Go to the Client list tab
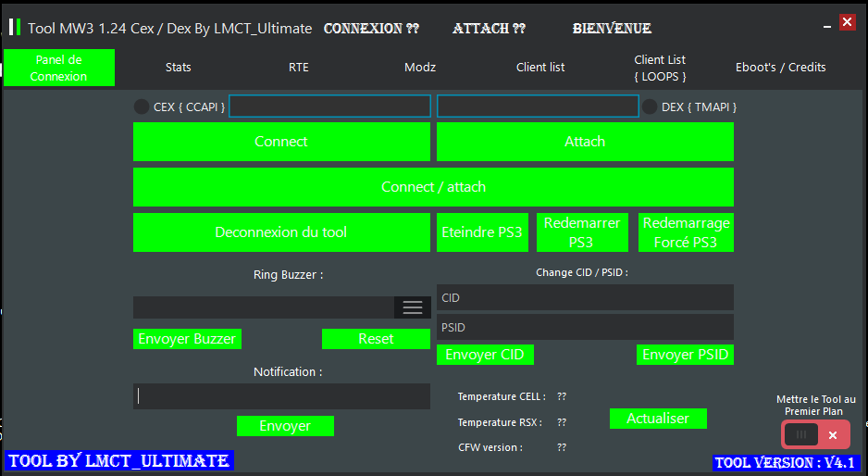Image resolution: width=868 pixels, height=476 pixels. coord(540,68)
